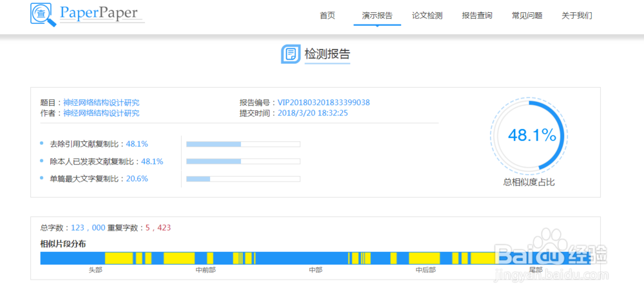
Task: Select the 演示报告 tab
Action: [x=377, y=15]
